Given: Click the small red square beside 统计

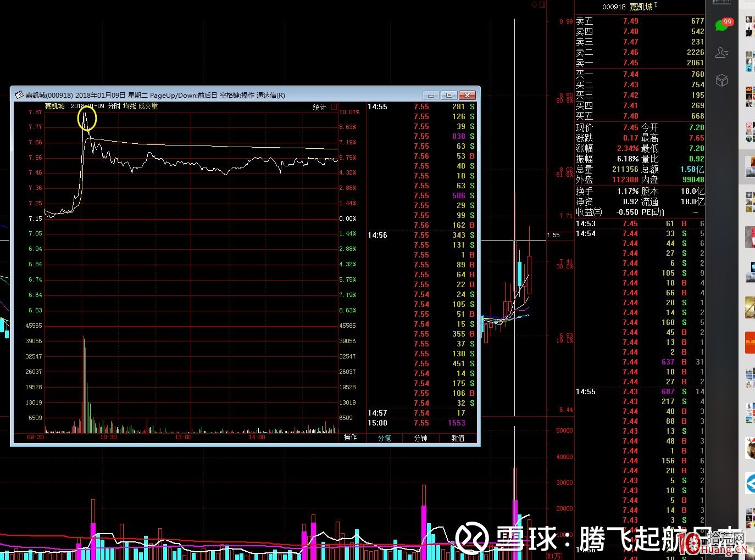Looking at the screenshot, I should (334, 107).
